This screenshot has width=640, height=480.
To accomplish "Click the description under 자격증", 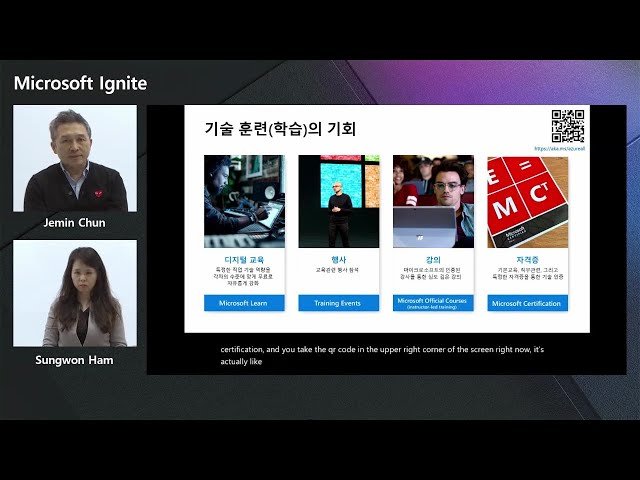I will click(x=527, y=273).
